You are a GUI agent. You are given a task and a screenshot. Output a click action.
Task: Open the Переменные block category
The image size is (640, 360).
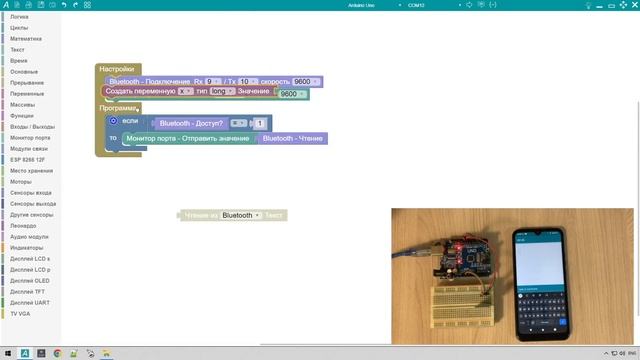click(x=27, y=94)
